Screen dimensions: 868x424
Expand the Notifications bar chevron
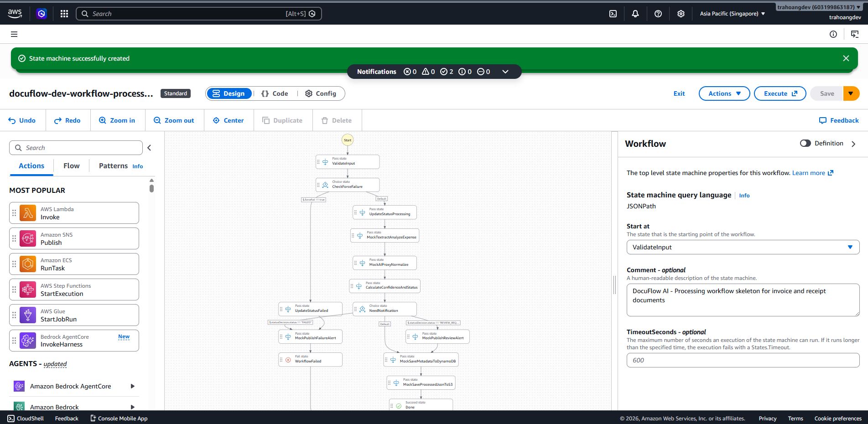pyautogui.click(x=505, y=72)
